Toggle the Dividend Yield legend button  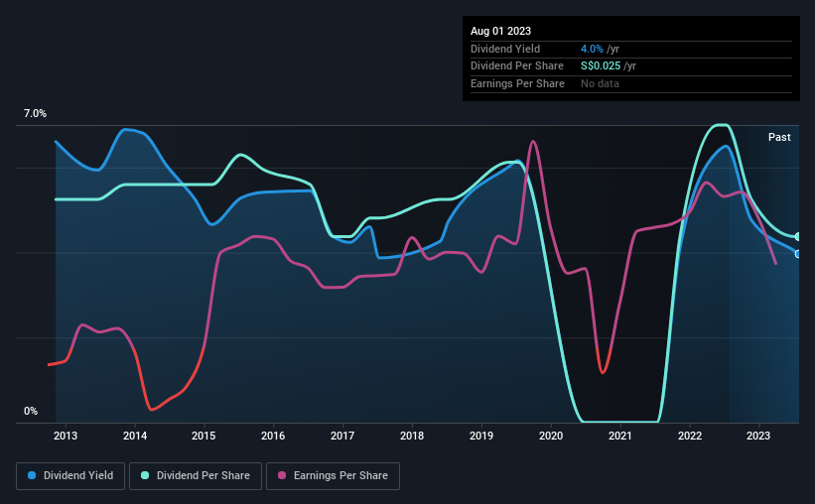tap(70, 476)
